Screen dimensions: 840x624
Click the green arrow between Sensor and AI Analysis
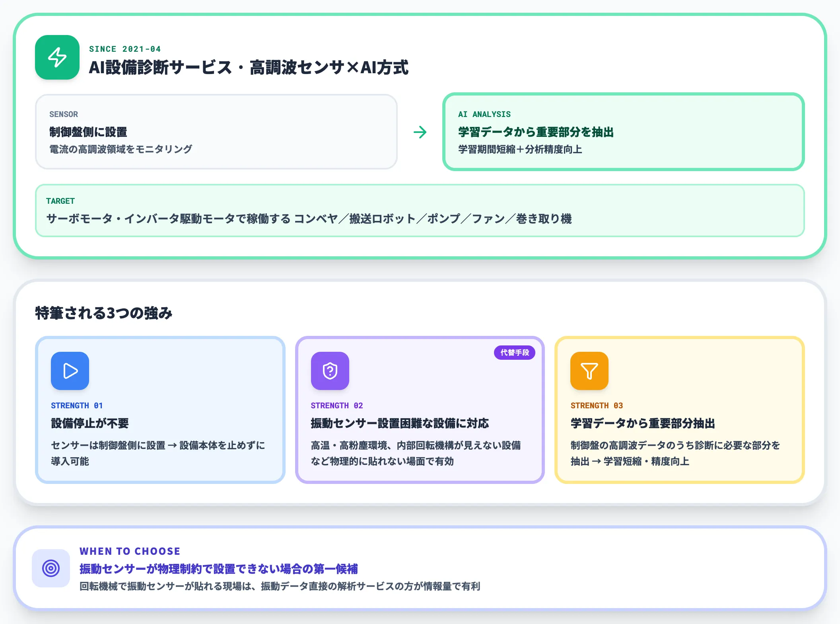[420, 132]
